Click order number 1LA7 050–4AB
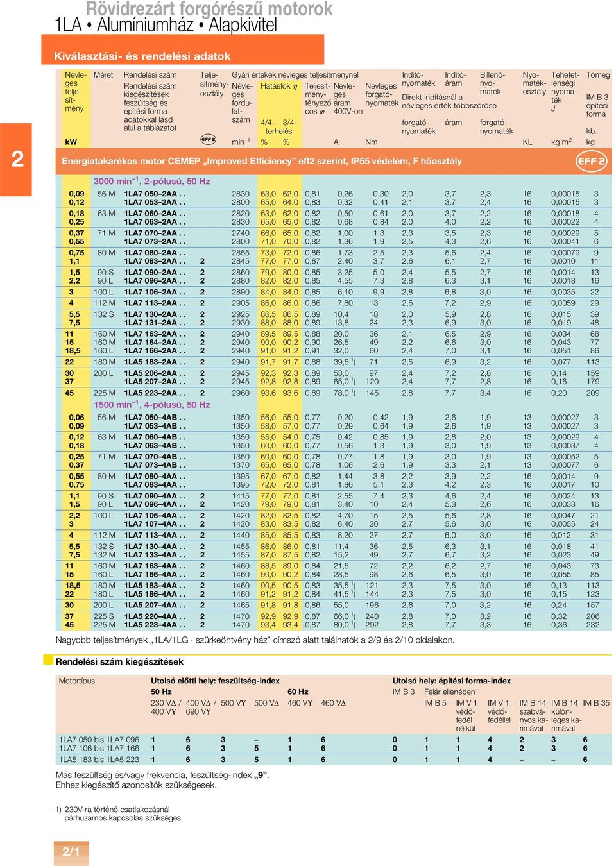Image resolution: width=616 pixels, height=866 pixels. click(155, 418)
